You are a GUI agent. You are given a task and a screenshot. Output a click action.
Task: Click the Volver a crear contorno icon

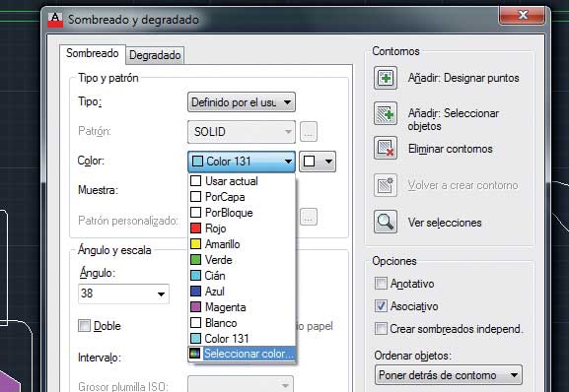(x=386, y=185)
